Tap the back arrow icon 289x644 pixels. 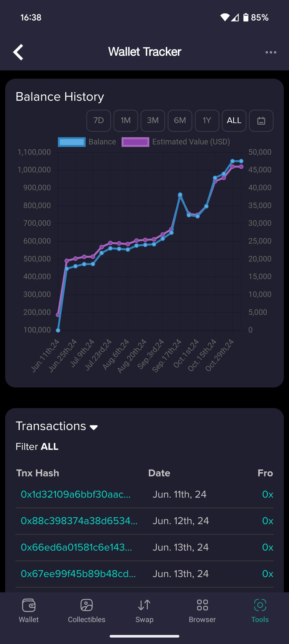[x=18, y=52]
